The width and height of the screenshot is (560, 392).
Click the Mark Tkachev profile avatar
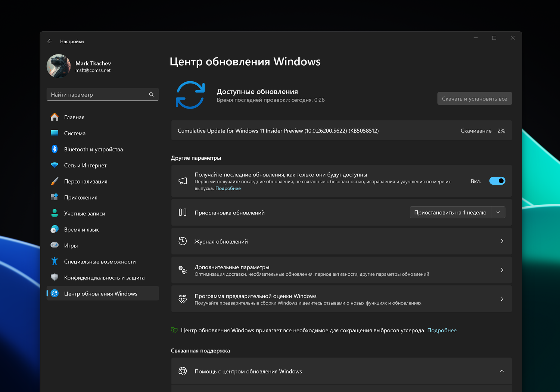pyautogui.click(x=59, y=66)
